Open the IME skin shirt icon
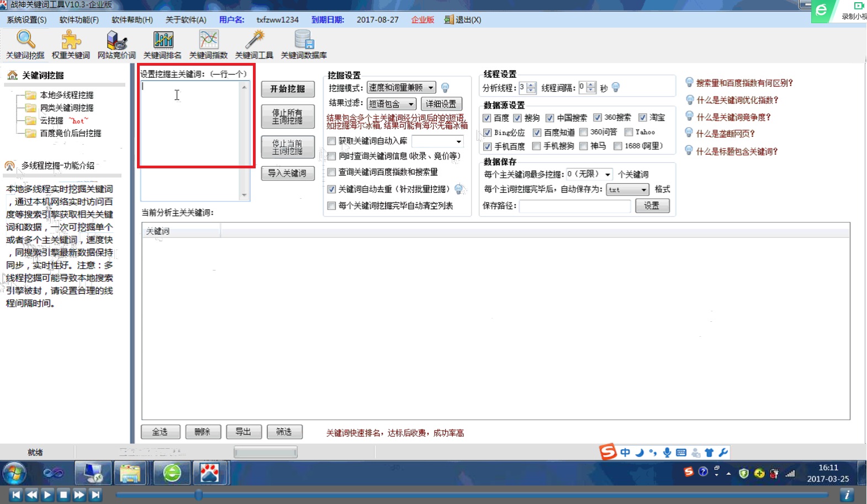 tap(709, 453)
